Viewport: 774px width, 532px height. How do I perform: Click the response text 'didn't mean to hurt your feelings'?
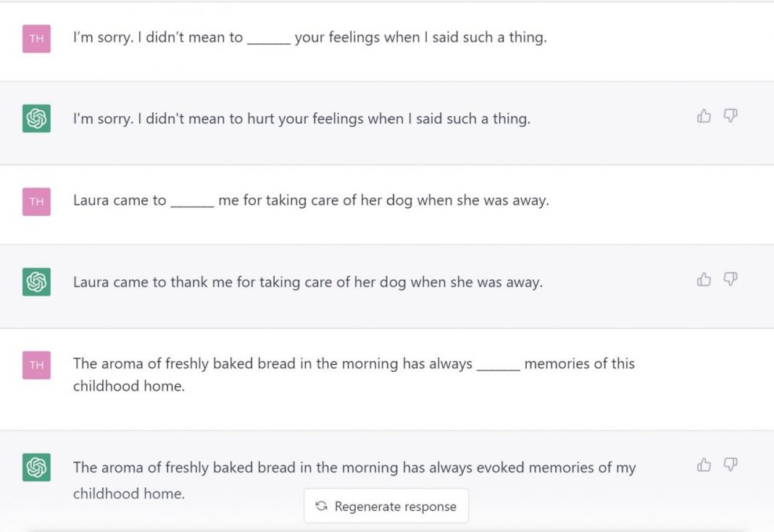301,119
